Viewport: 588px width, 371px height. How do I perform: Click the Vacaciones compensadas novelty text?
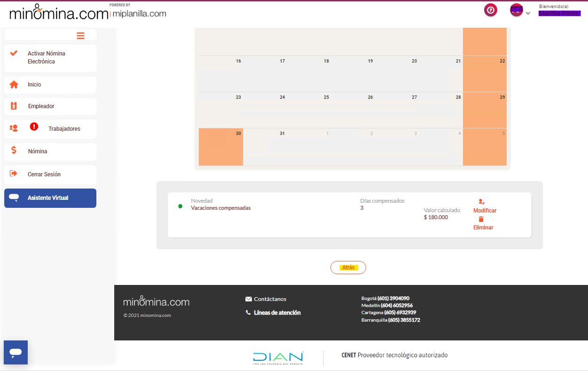pos(221,208)
